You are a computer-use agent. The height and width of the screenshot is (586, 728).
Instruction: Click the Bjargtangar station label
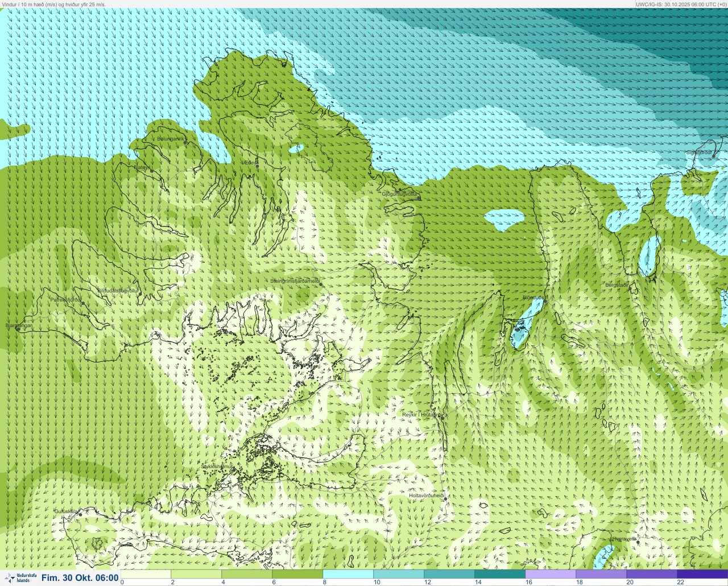tap(18, 325)
